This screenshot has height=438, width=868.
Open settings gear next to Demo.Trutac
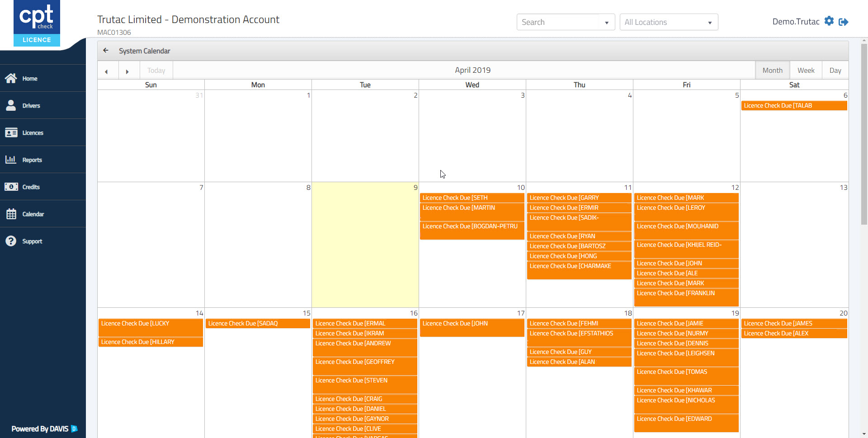[x=829, y=21]
